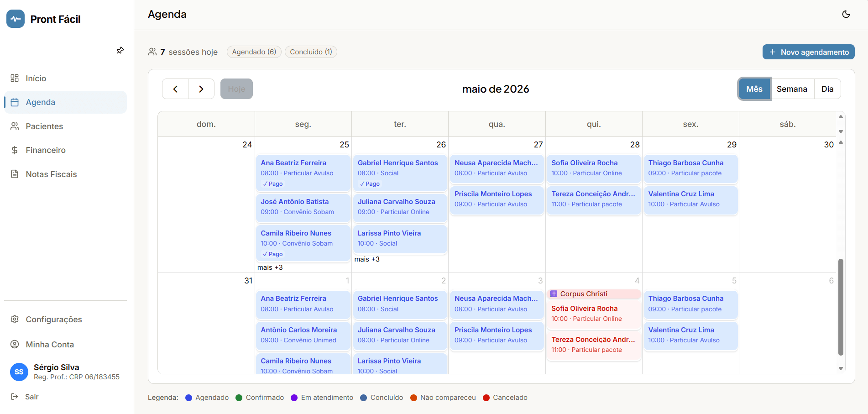Open Agenda in the sidebar

click(x=65, y=102)
